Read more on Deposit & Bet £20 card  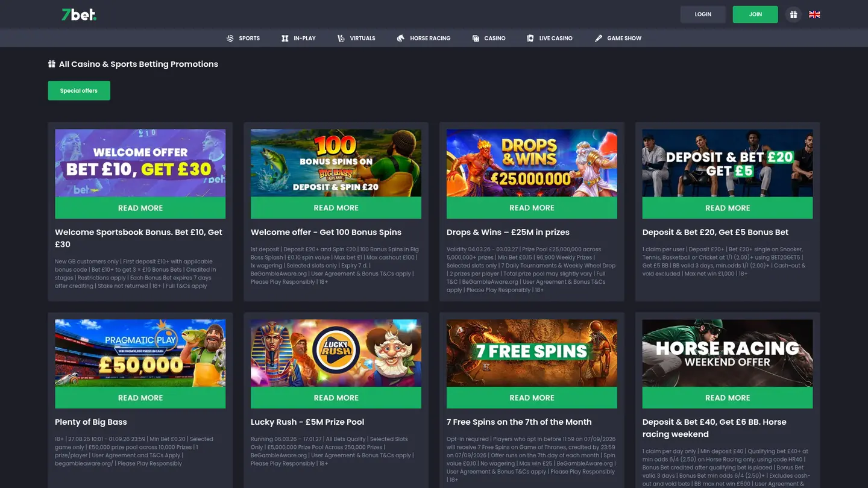point(728,208)
